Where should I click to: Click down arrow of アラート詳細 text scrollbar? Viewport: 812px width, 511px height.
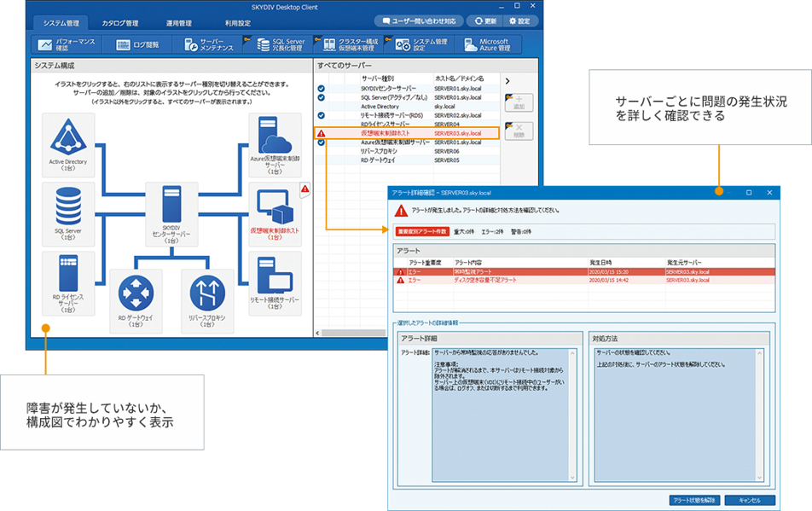coord(572,478)
